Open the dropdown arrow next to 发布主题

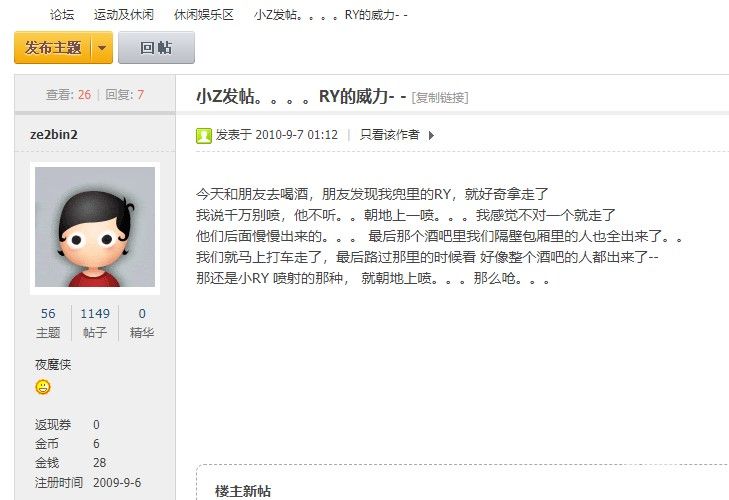[102, 47]
